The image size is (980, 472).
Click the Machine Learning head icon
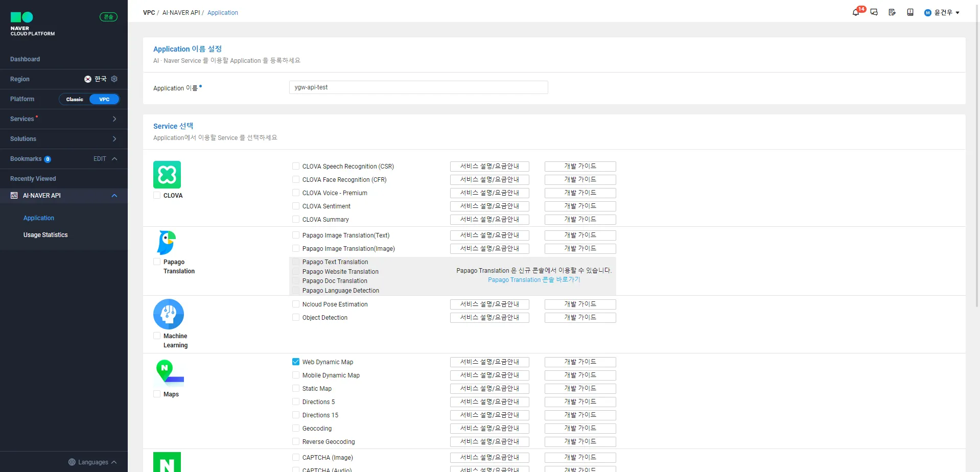169,314
